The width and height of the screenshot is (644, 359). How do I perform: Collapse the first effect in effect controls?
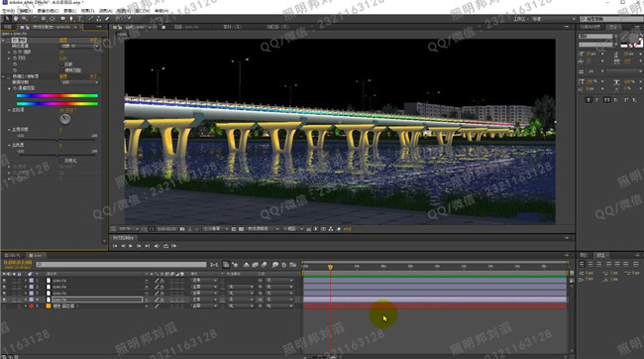(x=3, y=41)
